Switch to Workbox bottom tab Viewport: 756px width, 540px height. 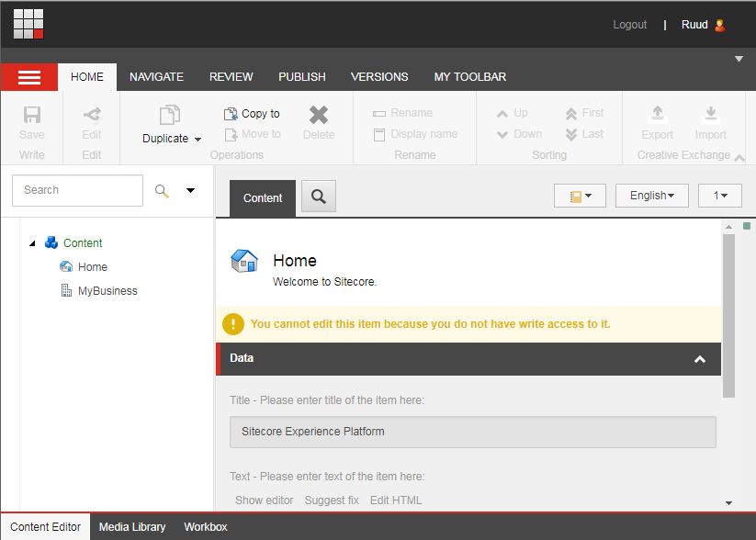[206, 527]
